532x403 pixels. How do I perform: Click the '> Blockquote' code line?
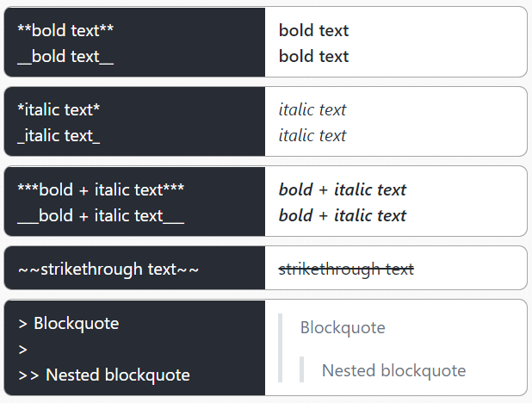point(69,323)
